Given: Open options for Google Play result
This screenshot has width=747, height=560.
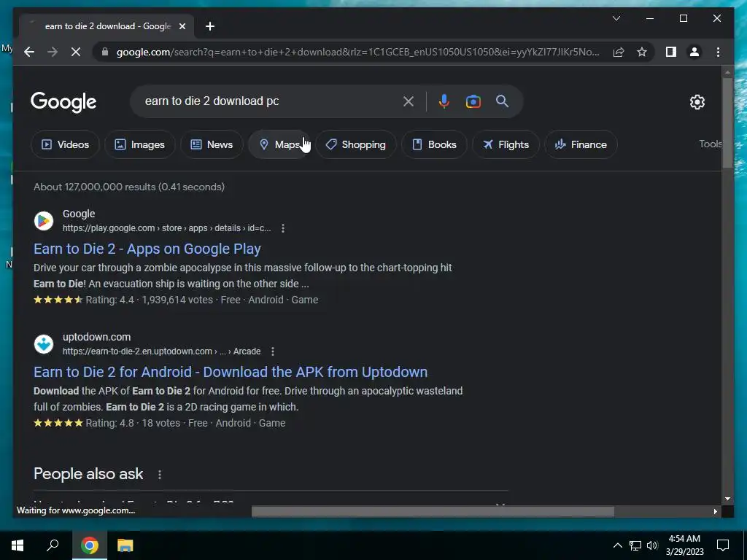Looking at the screenshot, I should coord(282,228).
